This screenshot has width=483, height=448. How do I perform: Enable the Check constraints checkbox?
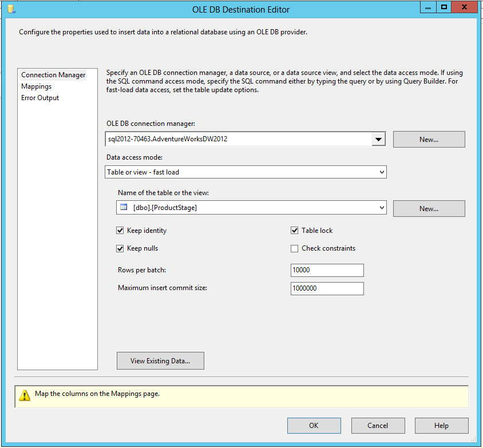click(x=295, y=248)
